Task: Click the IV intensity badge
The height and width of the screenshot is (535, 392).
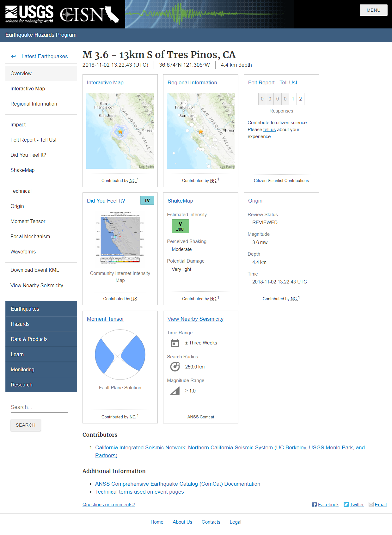Action: click(x=147, y=200)
